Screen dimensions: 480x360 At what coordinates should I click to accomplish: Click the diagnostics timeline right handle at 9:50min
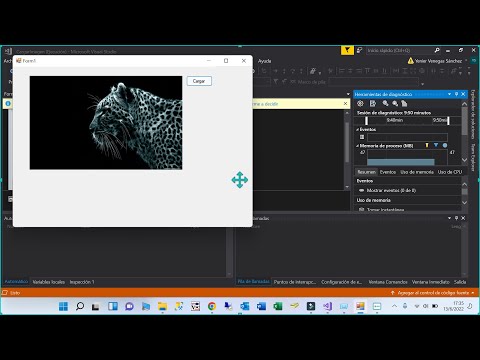[448, 121]
